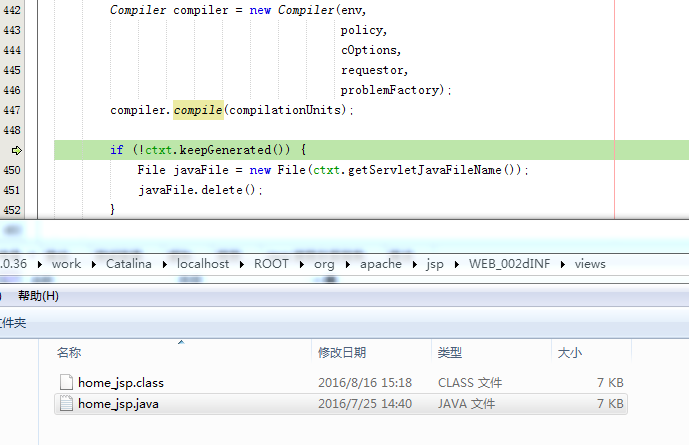689x445 pixels.
Task: Click the 7 KB size of home_jsp.class
Action: [x=610, y=383]
